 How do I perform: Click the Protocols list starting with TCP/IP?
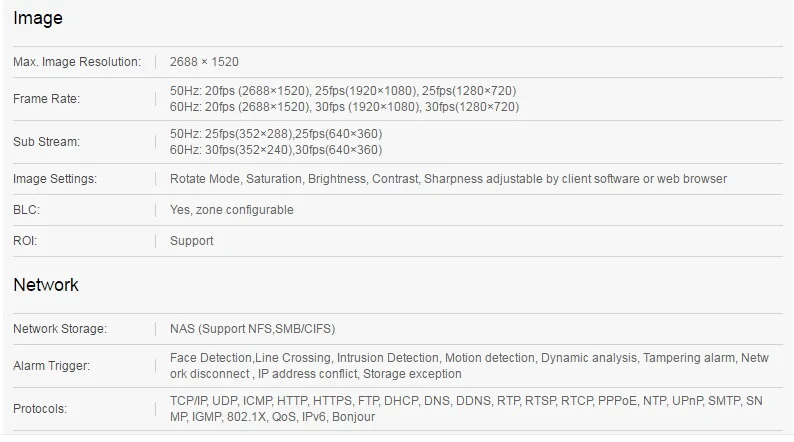tap(466, 409)
